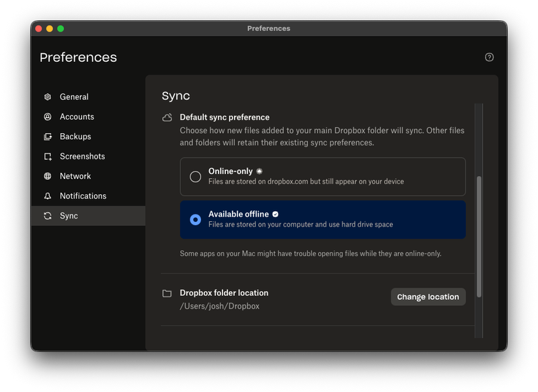Minimize the Preferences window with yellow button

tap(49, 29)
